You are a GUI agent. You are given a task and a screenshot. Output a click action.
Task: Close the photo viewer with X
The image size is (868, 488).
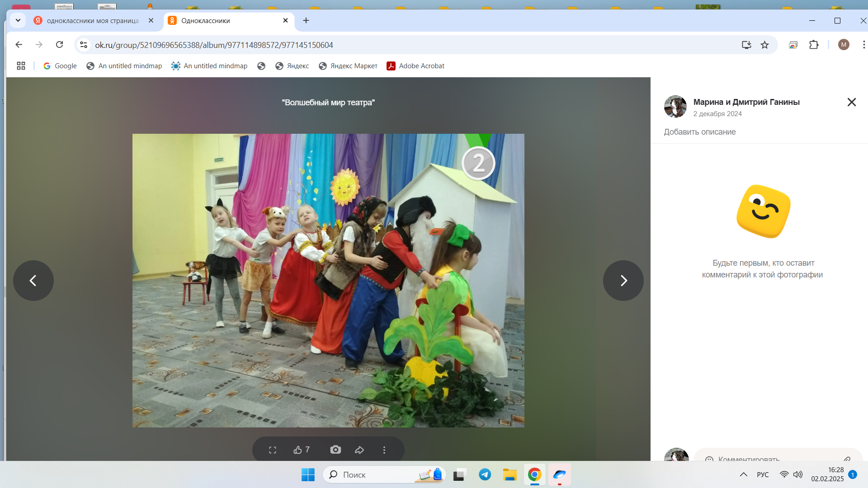(852, 102)
